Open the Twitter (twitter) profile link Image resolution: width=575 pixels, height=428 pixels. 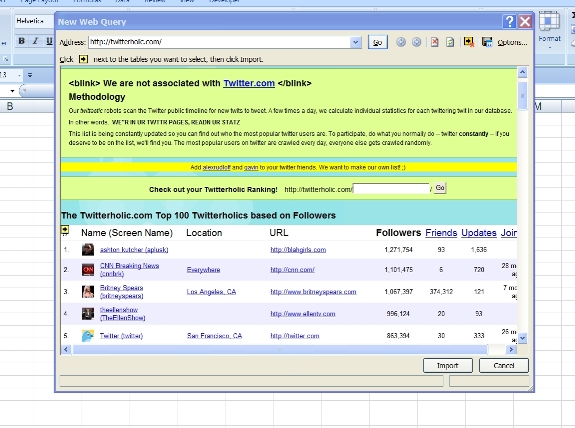coord(121,336)
